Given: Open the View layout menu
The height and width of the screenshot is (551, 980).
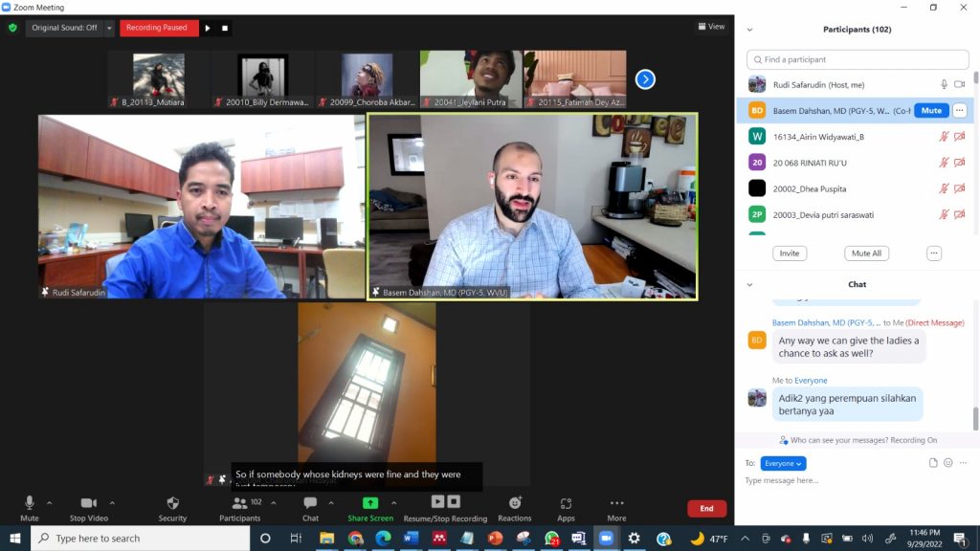Looking at the screenshot, I should click(711, 27).
